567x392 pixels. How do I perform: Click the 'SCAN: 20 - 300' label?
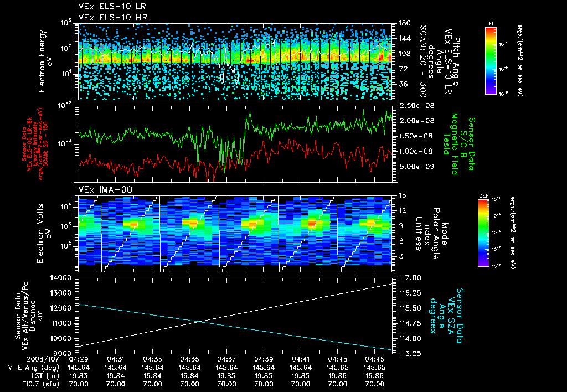(423, 61)
